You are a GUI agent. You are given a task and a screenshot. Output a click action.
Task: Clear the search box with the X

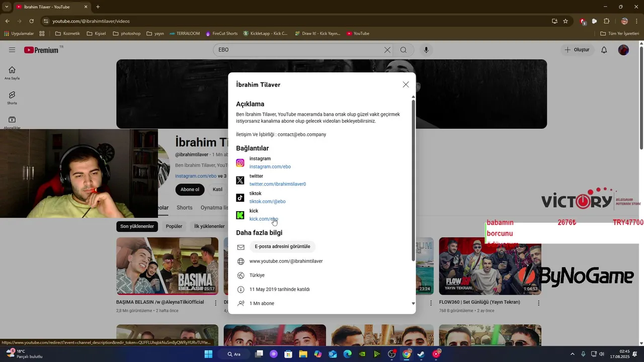387,50
